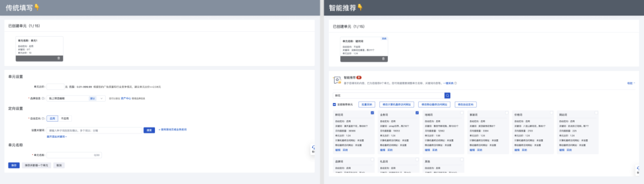The image size is (644, 184).
Task: Select the created unit card 硬间词
Action: point(364,49)
